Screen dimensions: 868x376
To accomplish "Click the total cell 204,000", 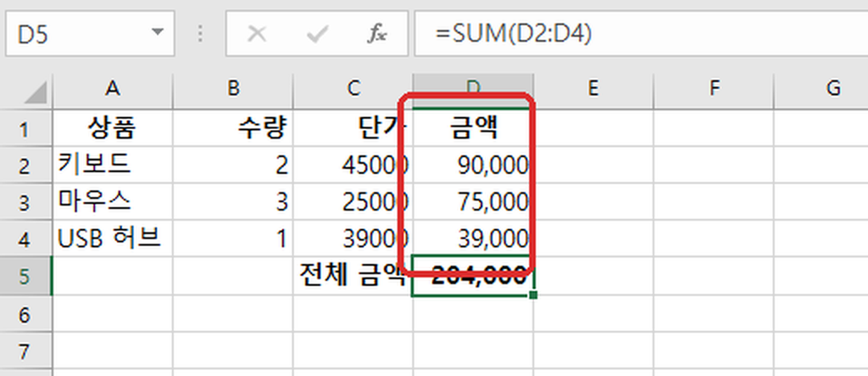I will (x=473, y=276).
